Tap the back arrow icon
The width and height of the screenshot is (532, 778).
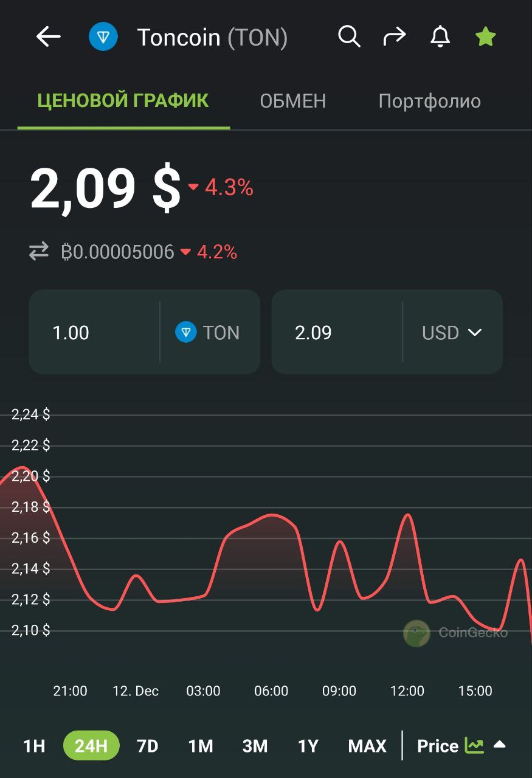pos(49,37)
